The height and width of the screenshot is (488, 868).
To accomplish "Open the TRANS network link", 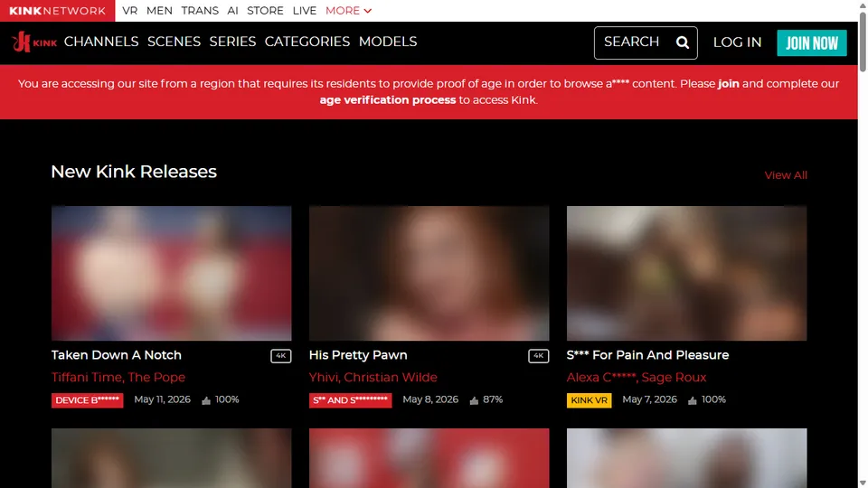I will [x=200, y=11].
